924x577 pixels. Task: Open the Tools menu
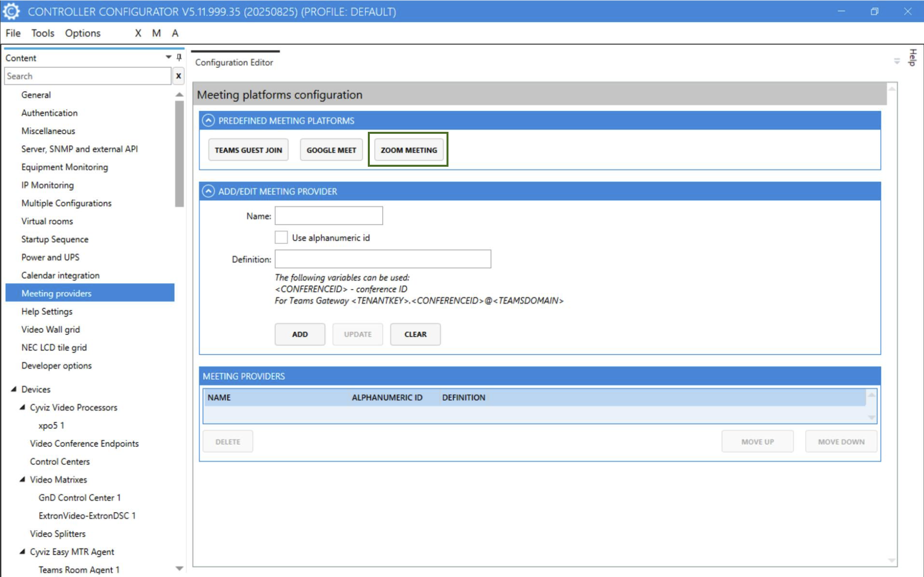[43, 33]
